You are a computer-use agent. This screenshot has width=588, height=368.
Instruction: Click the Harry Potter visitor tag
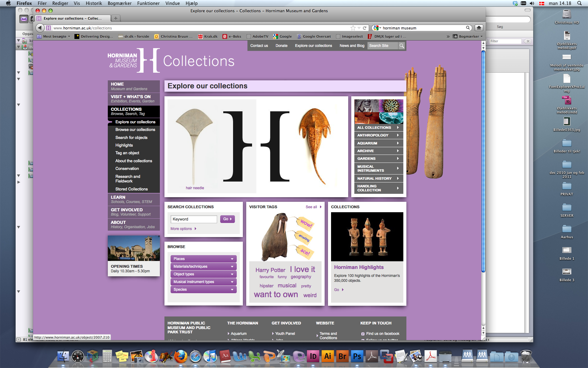[270, 270]
